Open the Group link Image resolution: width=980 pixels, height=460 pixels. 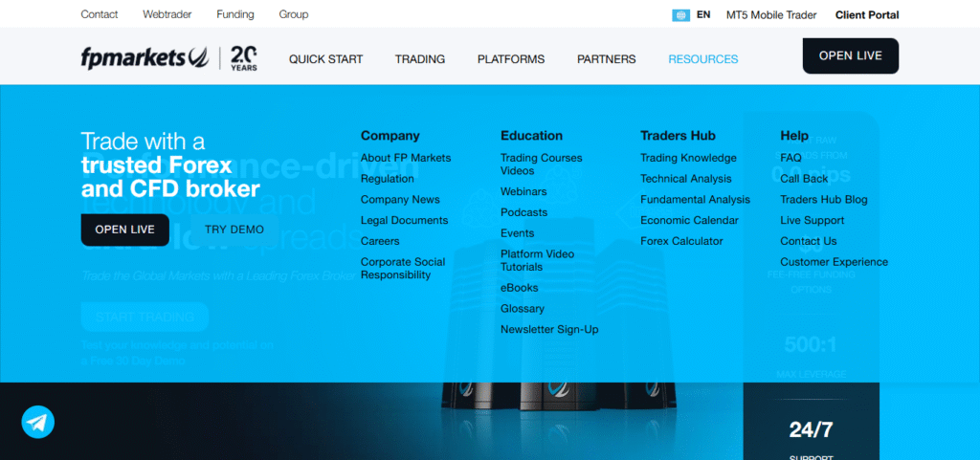click(294, 14)
